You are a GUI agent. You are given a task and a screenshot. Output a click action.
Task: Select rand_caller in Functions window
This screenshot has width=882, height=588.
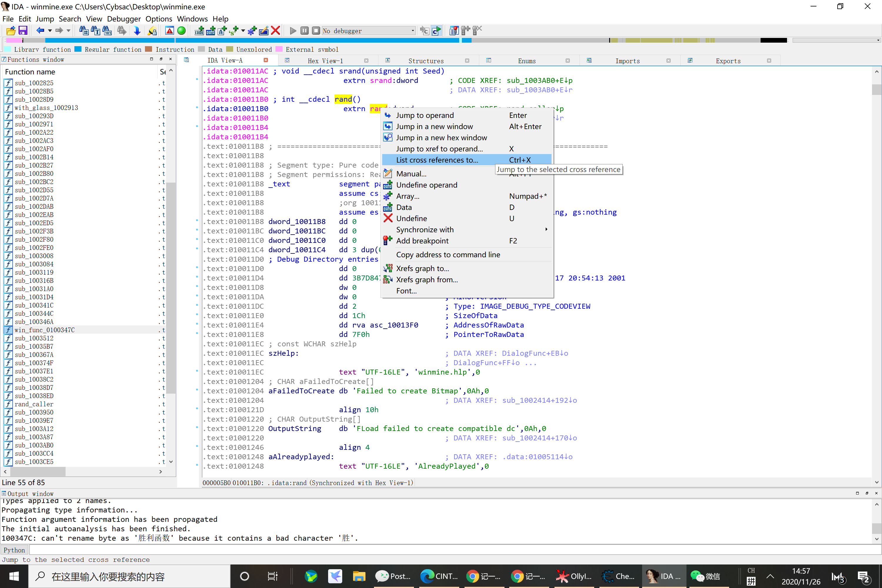(x=34, y=404)
